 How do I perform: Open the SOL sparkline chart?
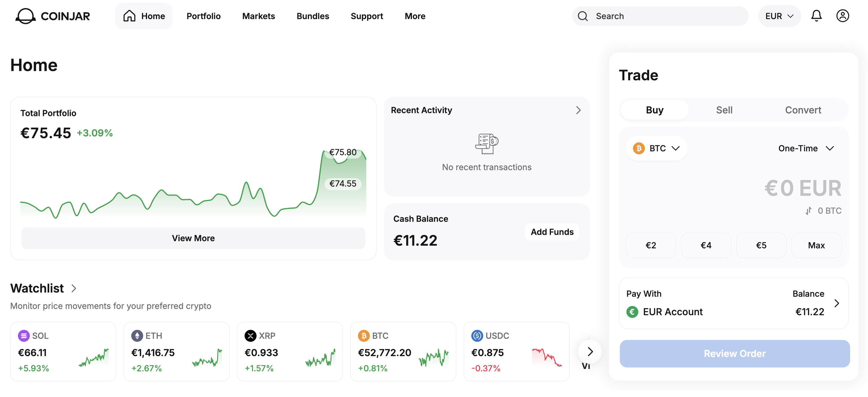pos(94,358)
